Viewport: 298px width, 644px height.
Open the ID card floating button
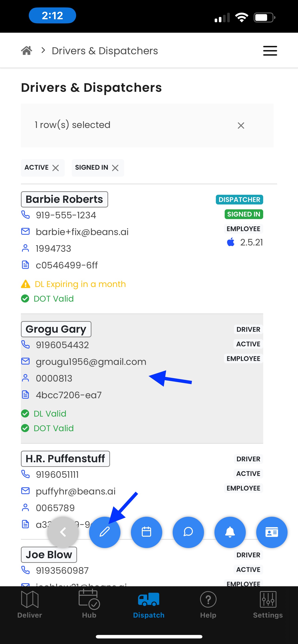click(x=272, y=532)
